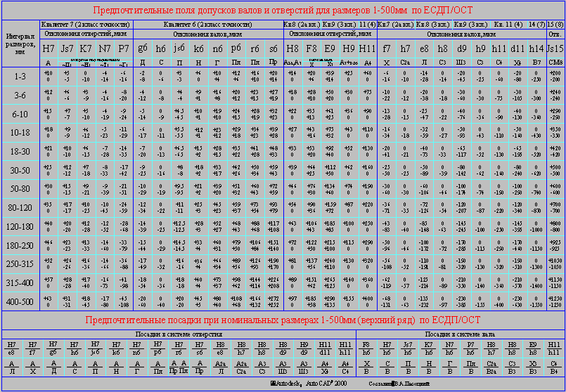Select the Js7 column header in deviations table
566x392 pixels.
[x=67, y=48]
